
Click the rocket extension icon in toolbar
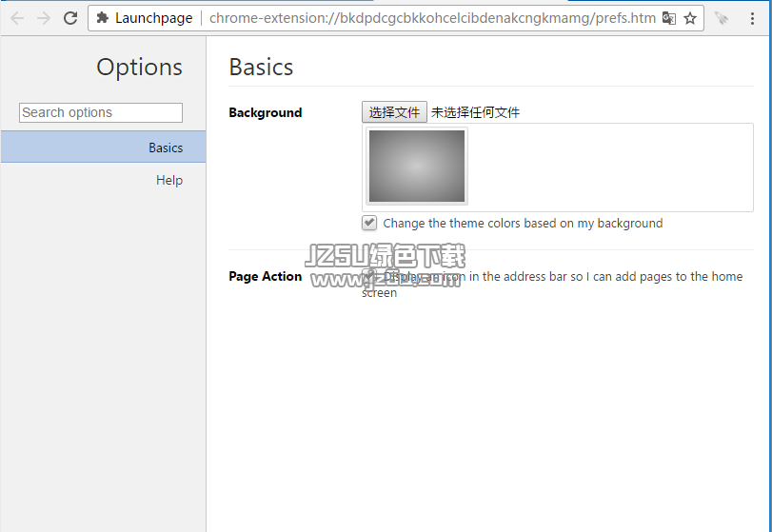coord(722,19)
